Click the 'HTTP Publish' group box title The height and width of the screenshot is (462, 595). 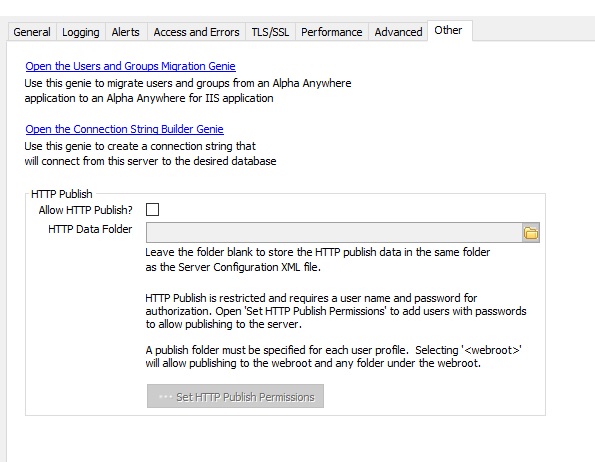61,194
